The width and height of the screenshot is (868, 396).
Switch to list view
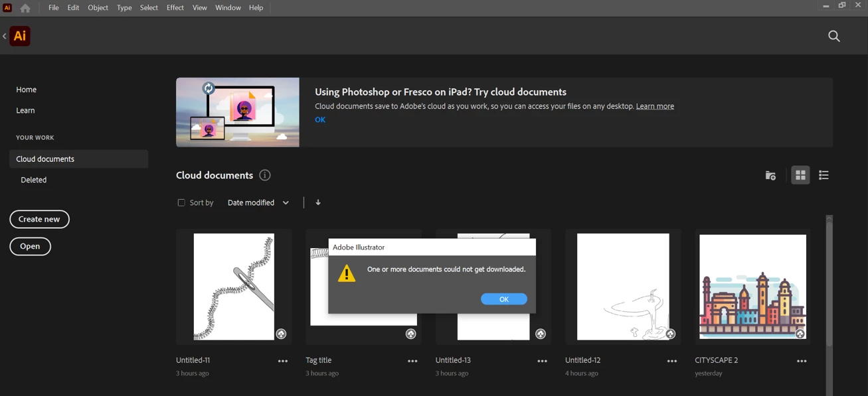coord(824,175)
